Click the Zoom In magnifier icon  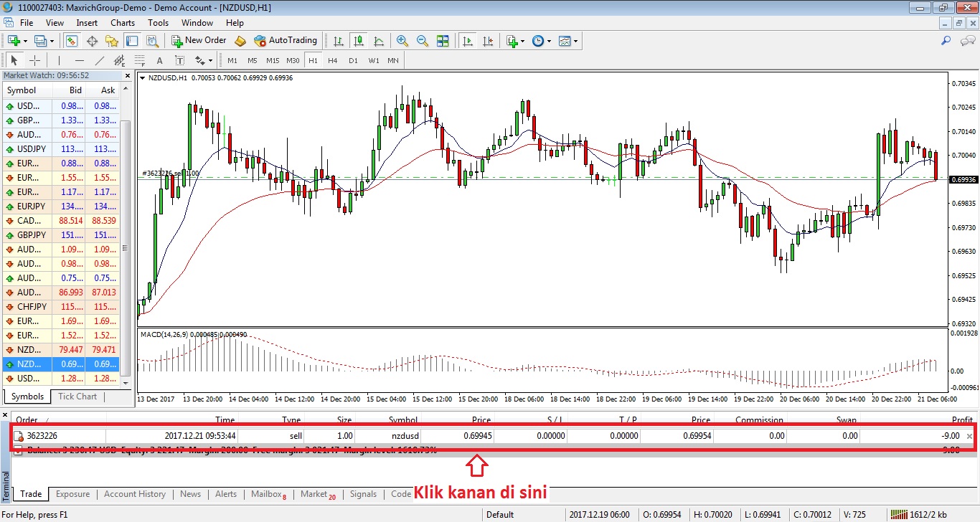(x=402, y=41)
